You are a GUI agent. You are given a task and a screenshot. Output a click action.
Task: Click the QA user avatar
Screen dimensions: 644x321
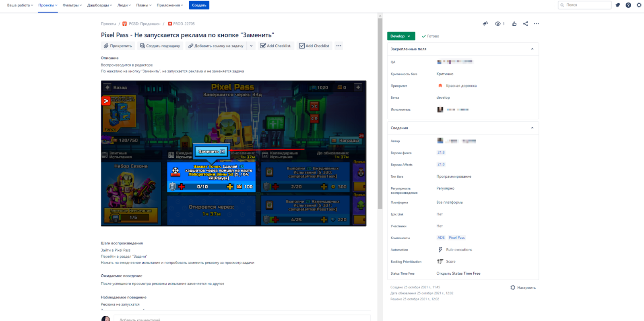point(440,62)
